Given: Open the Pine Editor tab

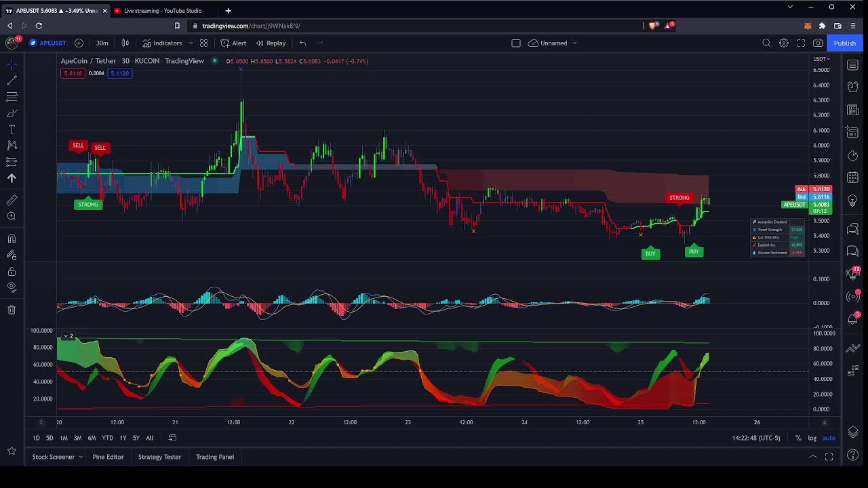Looking at the screenshot, I should (x=108, y=457).
